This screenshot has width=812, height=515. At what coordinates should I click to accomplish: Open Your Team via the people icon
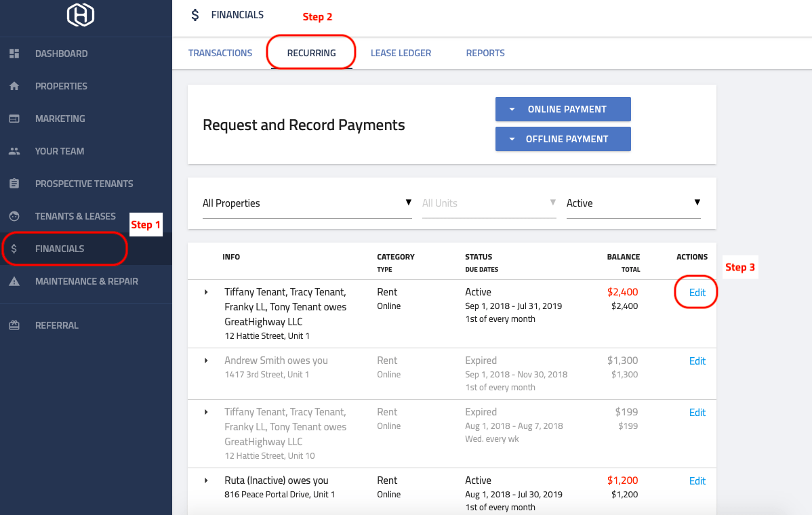[x=14, y=150]
